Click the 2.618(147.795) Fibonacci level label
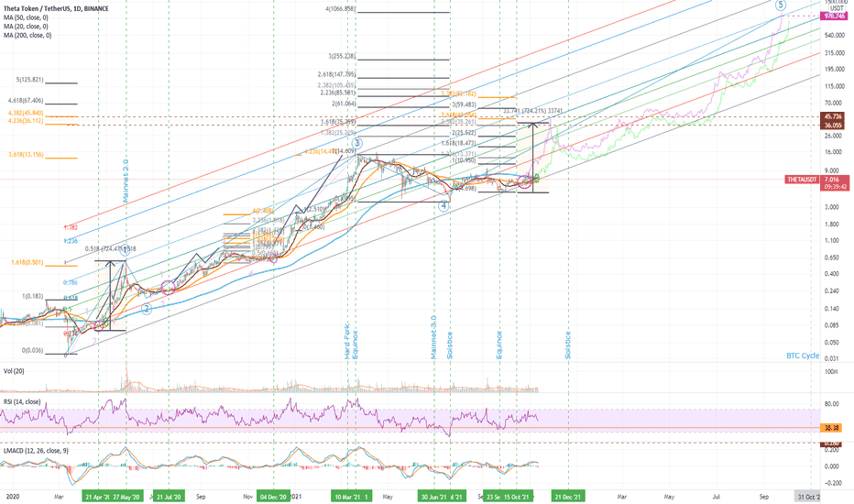The image size is (854, 504). (x=336, y=74)
